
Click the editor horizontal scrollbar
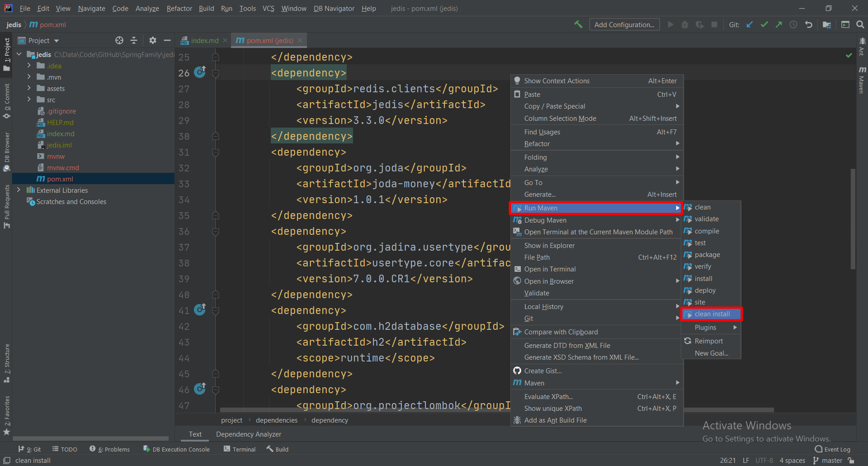[497, 410]
